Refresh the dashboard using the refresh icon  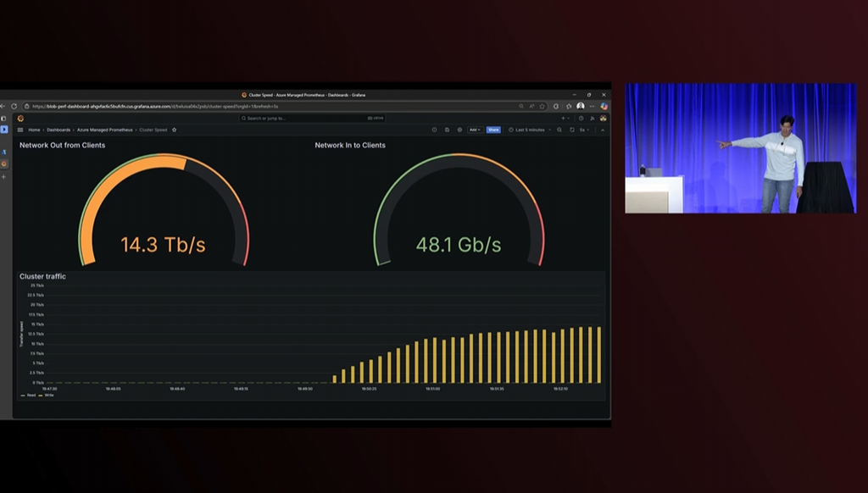tap(572, 130)
